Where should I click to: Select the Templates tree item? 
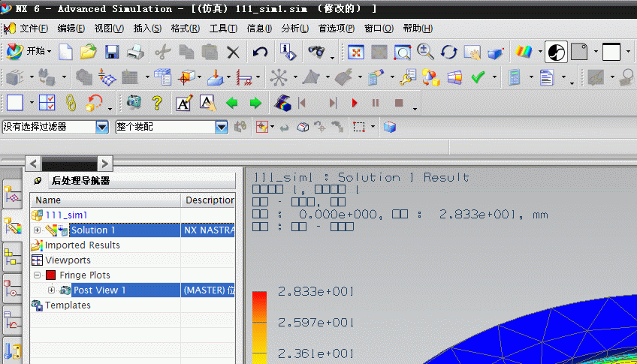pyautogui.click(x=68, y=305)
